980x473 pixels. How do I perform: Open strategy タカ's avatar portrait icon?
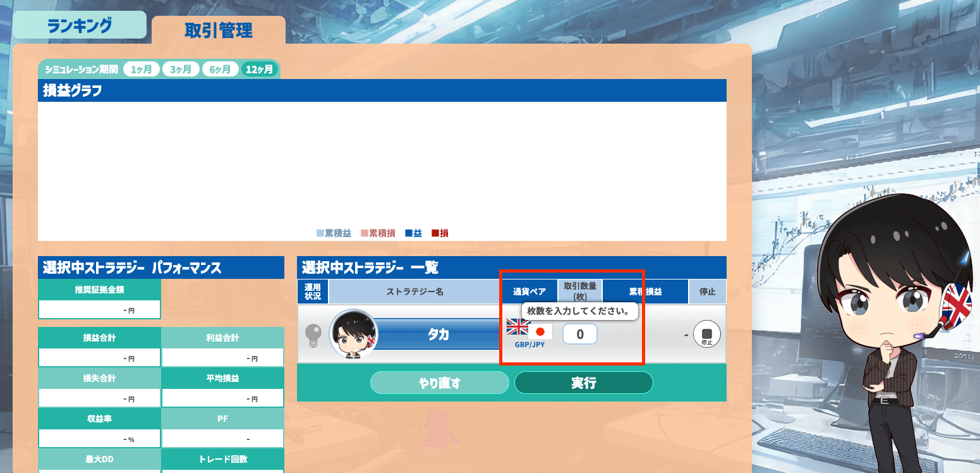[354, 334]
